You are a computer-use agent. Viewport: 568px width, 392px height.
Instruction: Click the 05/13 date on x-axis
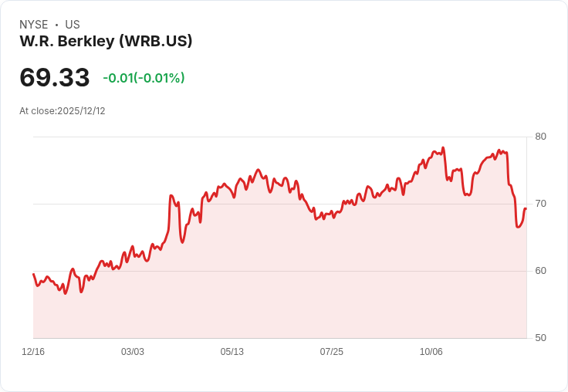point(232,351)
